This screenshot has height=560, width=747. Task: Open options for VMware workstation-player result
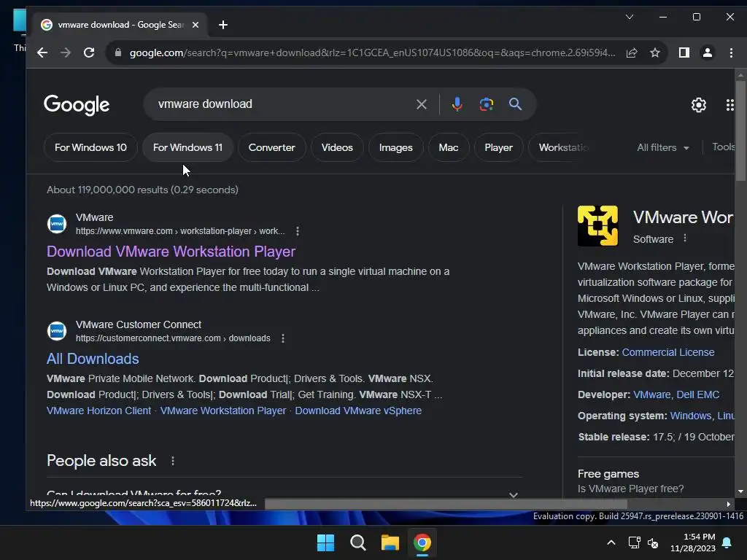click(298, 231)
